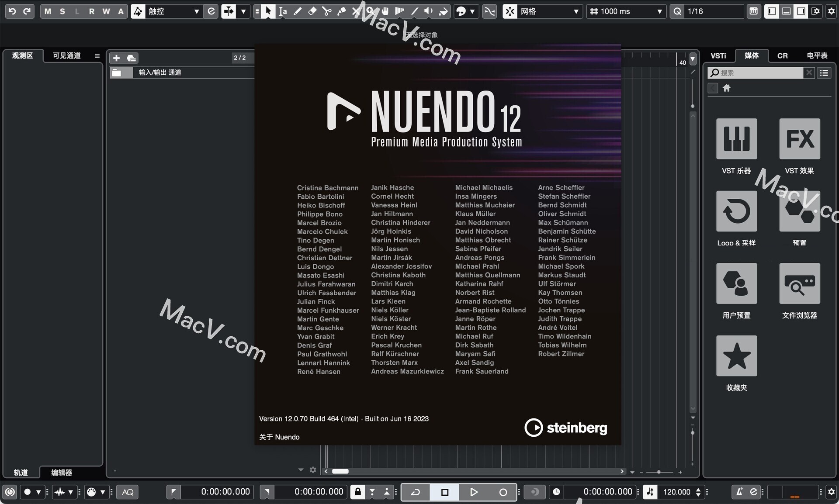The image size is (839, 504).
Task: Toggle Write automation button W
Action: [106, 11]
